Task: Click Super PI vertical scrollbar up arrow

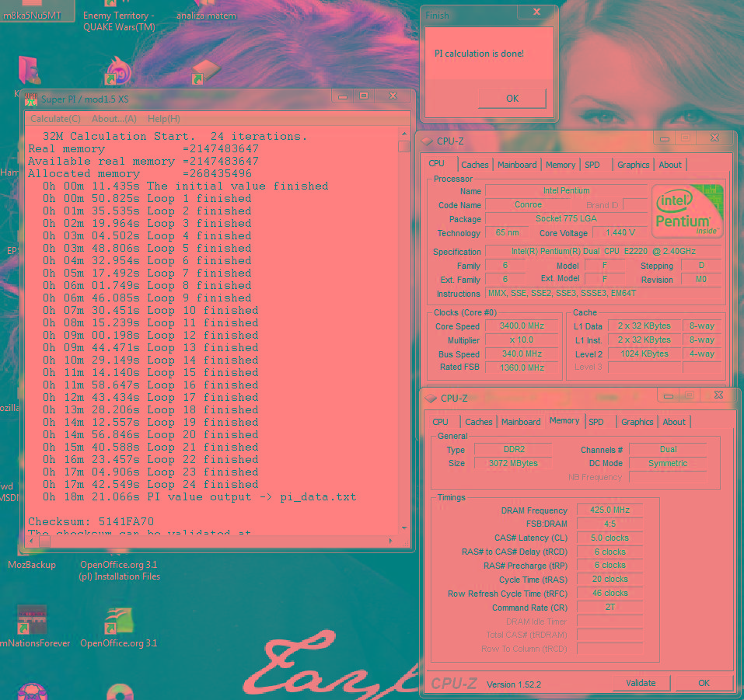Action: point(404,134)
